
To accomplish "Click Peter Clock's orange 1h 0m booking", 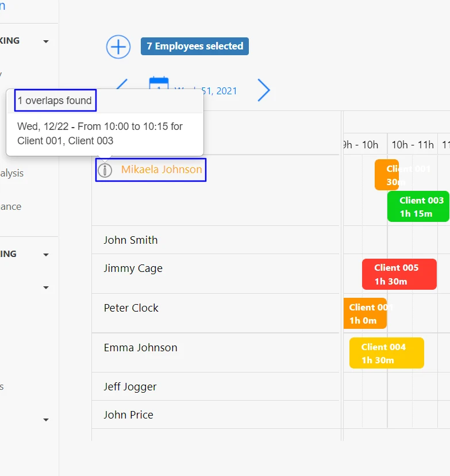I will coord(364,314).
